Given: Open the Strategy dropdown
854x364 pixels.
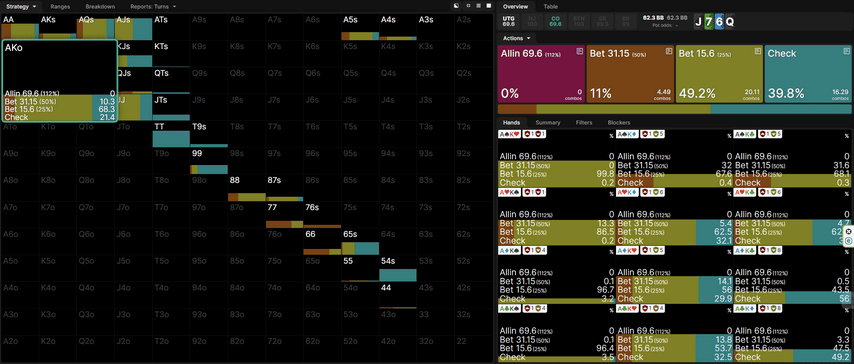Looking at the screenshot, I should coord(21,7).
